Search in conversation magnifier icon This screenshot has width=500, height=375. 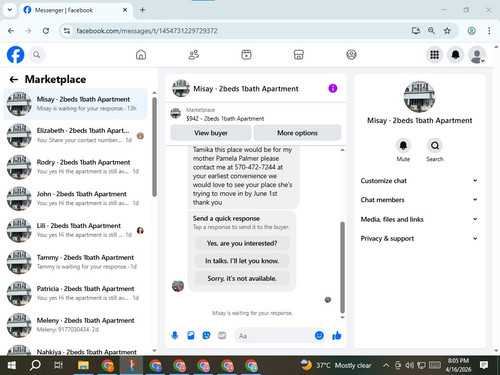tap(435, 146)
